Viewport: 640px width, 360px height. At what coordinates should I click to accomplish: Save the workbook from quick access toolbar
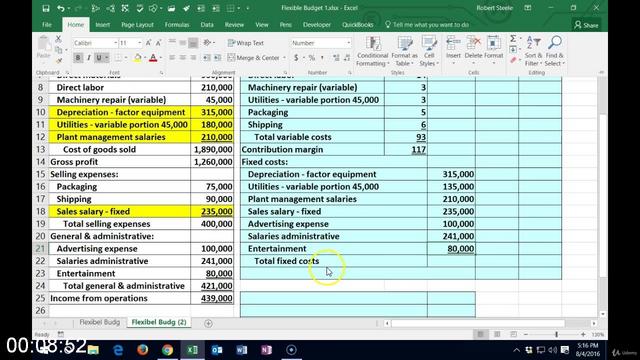coord(46,8)
